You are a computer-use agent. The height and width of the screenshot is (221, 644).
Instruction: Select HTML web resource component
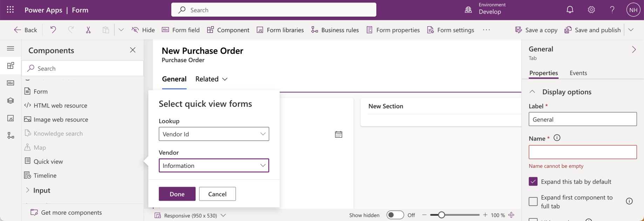pos(55,105)
